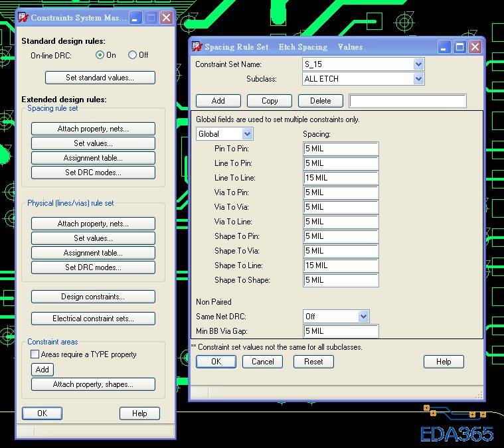
Task: Open the Same Net DRC dropdown
Action: (x=363, y=316)
